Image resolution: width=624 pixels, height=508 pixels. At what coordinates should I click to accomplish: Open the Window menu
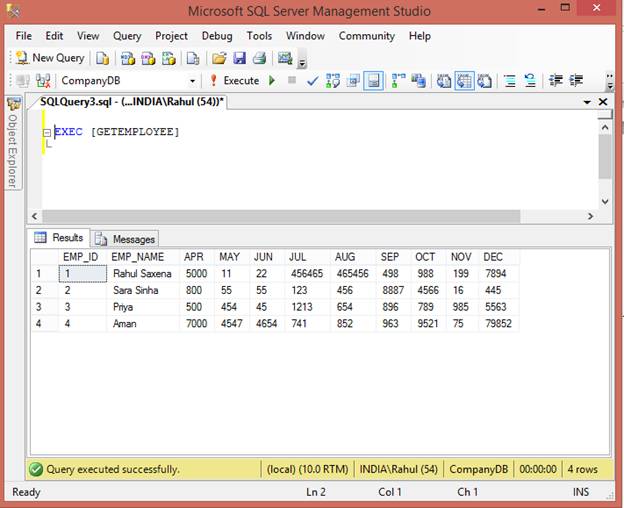[x=305, y=36]
